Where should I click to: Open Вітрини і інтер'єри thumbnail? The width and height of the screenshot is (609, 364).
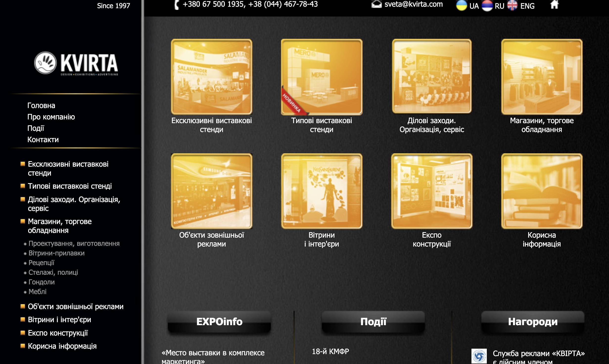[x=322, y=191]
